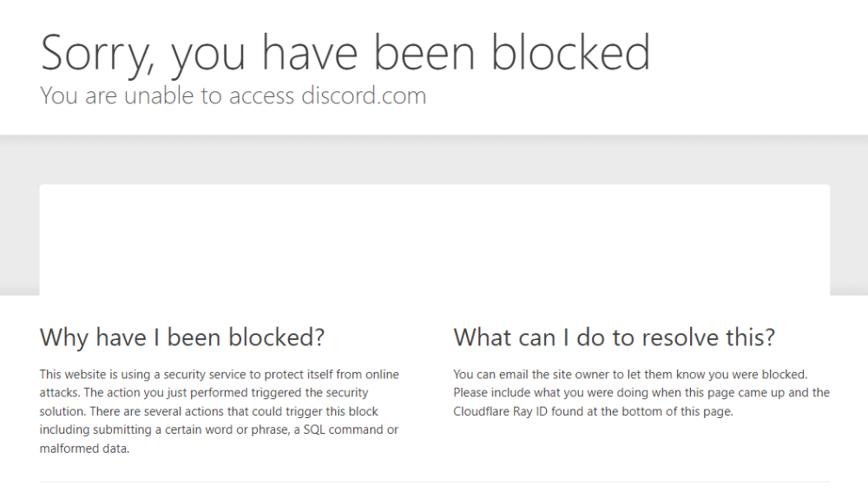Viewport: 868px width, 491px height.
Task: Click the horizontal divider line below the paragraphs
Action: (434, 481)
